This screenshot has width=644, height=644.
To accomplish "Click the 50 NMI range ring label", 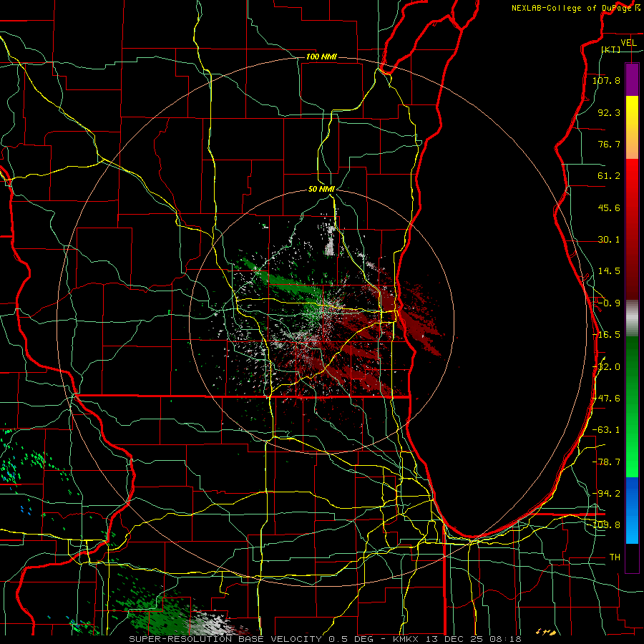I will (321, 190).
